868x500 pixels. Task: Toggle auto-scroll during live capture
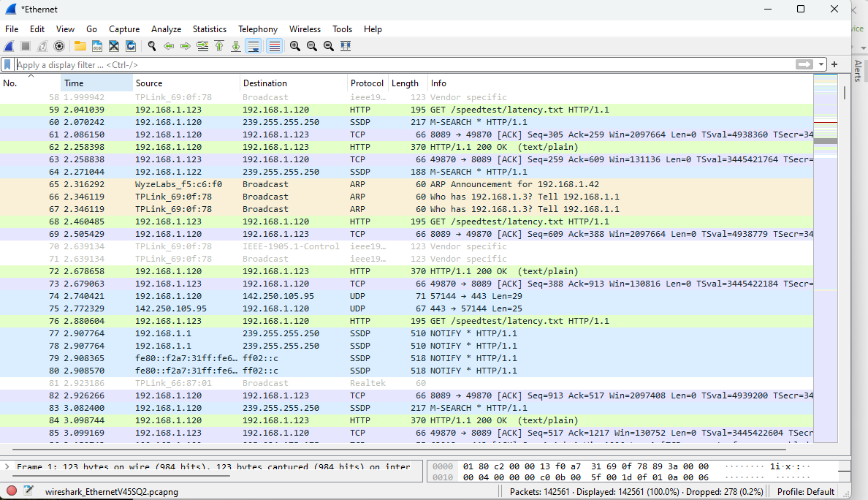pos(254,46)
